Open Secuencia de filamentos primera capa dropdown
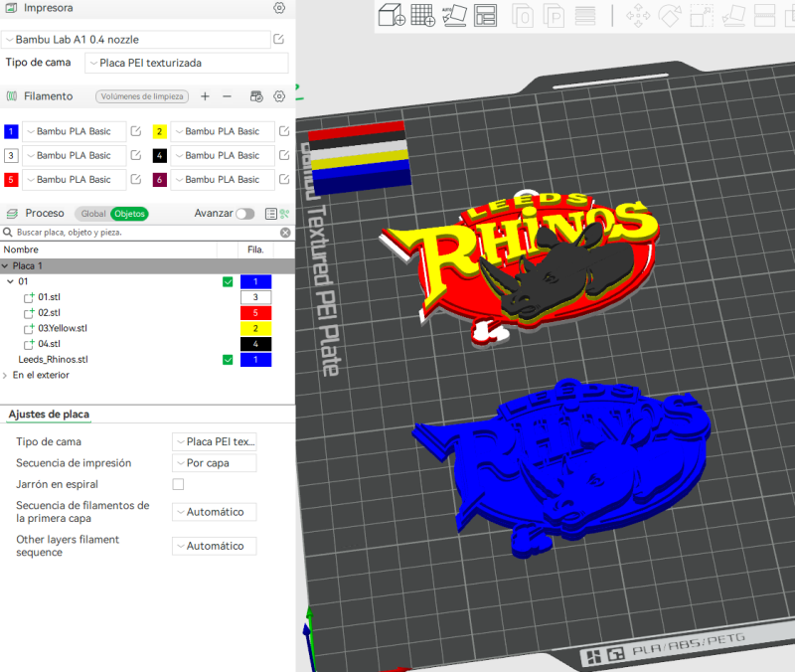This screenshot has height=672, width=795. 214,512
